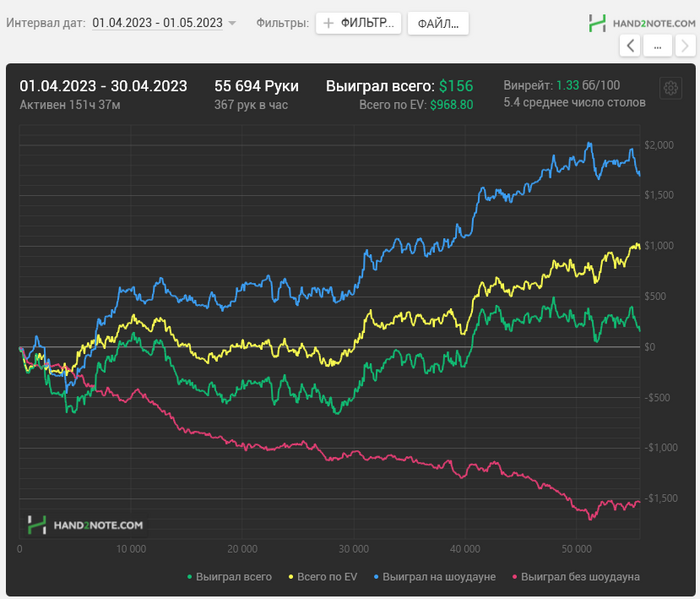Open the chart settings gear icon
700x599 pixels.
pos(671,88)
